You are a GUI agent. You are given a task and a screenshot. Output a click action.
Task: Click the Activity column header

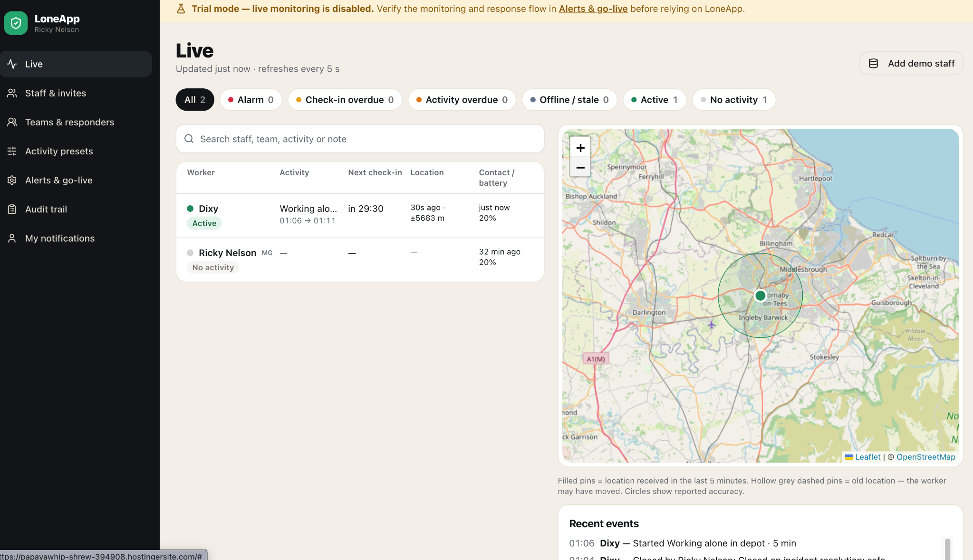tap(294, 172)
